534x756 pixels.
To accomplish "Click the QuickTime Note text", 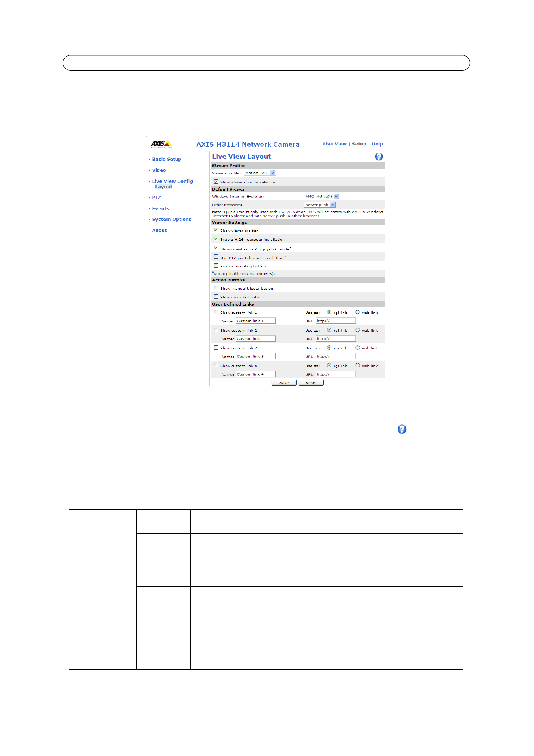I will tap(297, 214).
